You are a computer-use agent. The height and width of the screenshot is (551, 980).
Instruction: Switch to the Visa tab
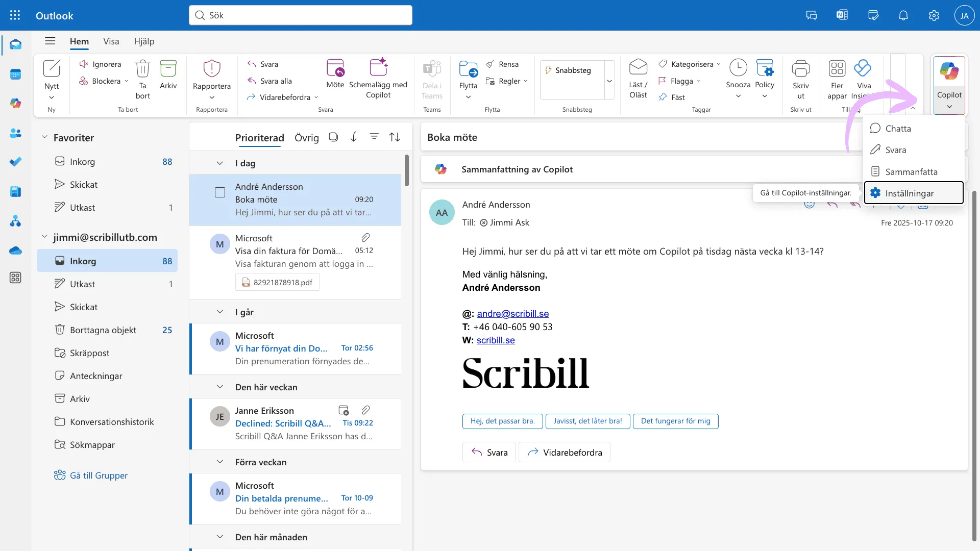click(x=111, y=41)
